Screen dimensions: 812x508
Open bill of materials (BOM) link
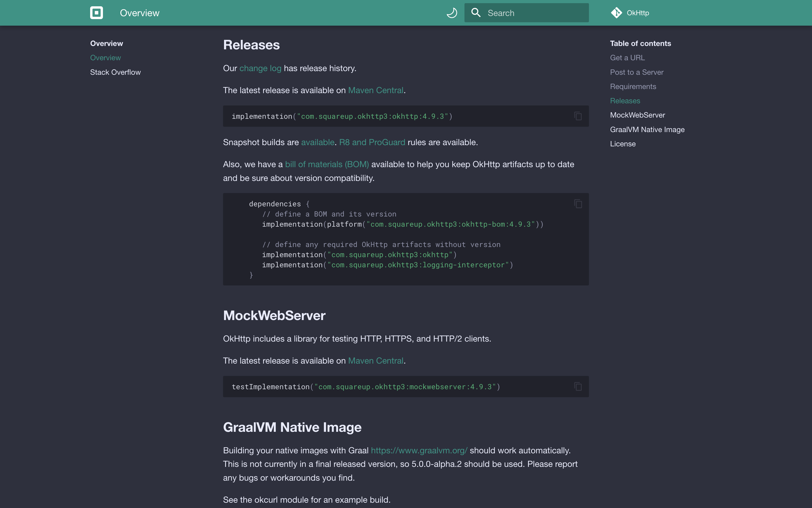(x=327, y=164)
